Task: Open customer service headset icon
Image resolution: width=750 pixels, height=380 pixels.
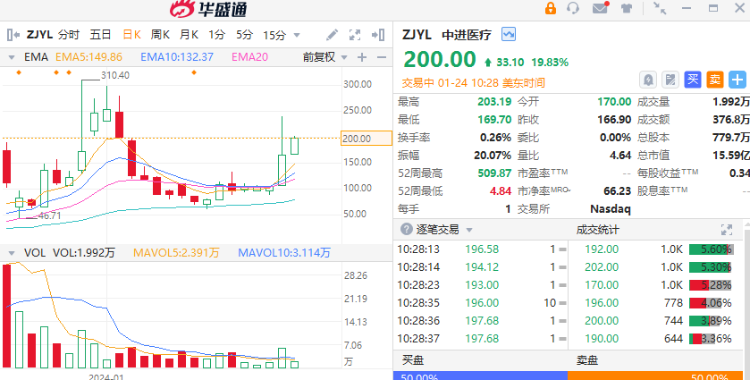Action: pos(573,8)
